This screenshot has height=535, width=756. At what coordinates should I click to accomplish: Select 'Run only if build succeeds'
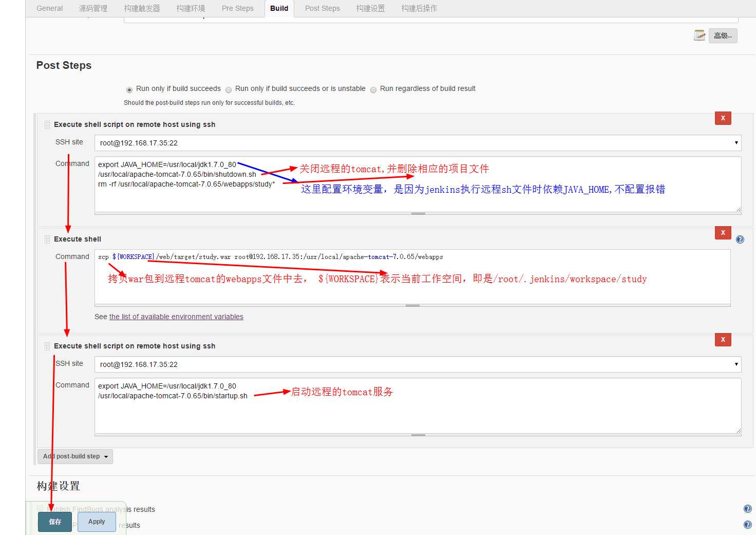[129, 89]
